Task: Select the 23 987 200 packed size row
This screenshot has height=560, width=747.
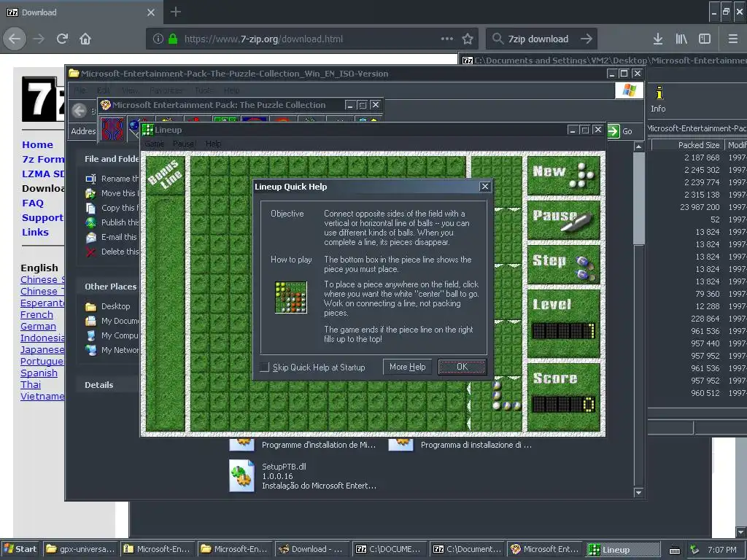Action: 700,207
